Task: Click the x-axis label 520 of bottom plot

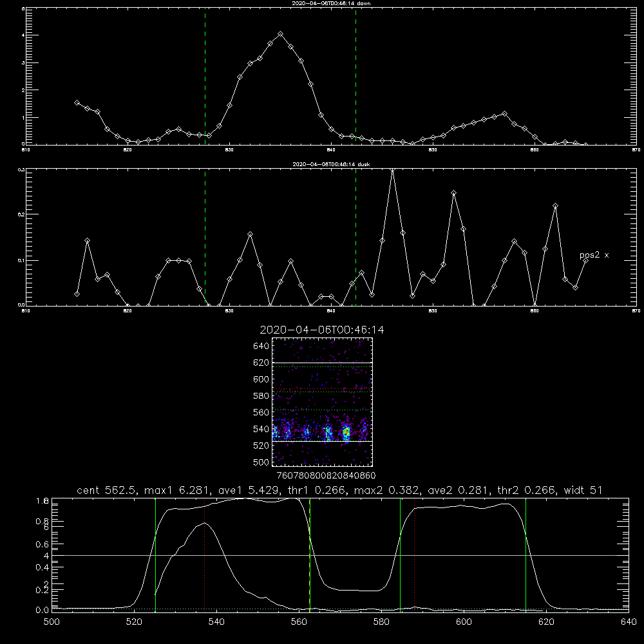Action: tap(134, 622)
